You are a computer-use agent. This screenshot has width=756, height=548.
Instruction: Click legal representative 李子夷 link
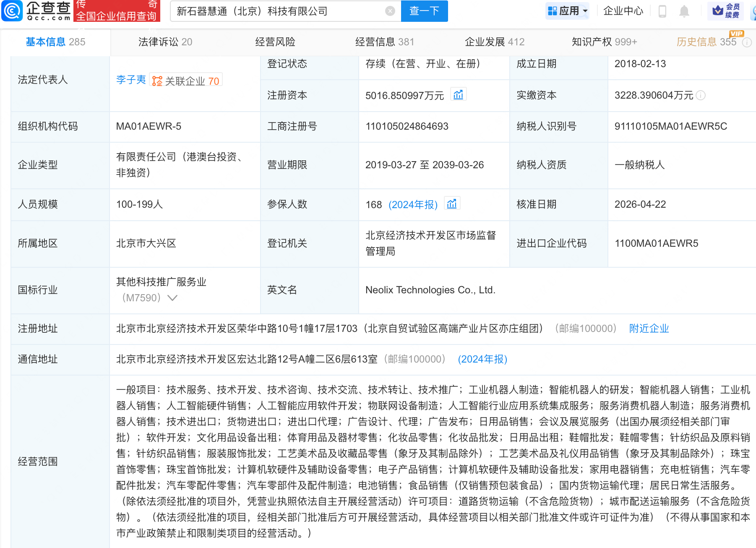[130, 81]
